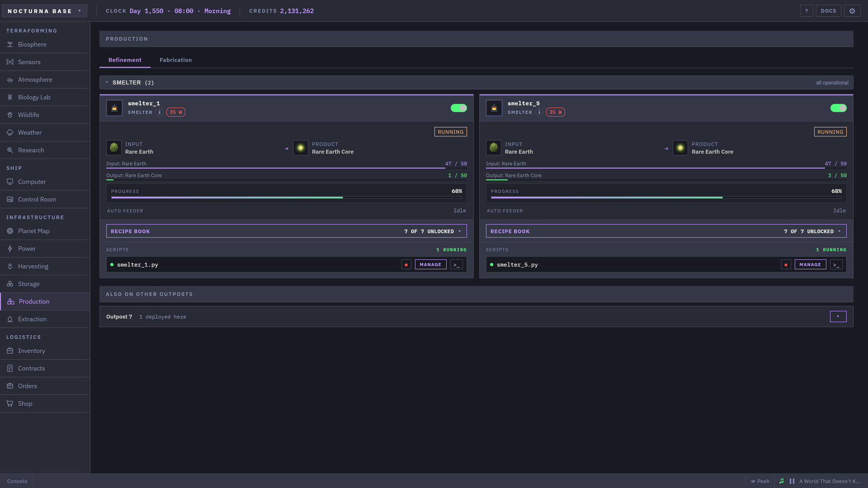Toggle smelter_1 power switch

tap(459, 108)
